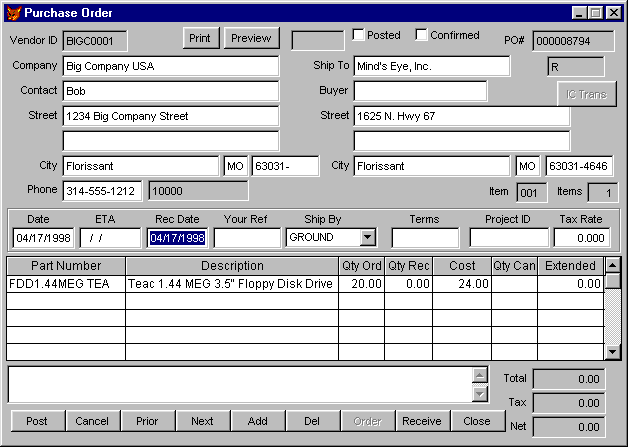This screenshot has width=628, height=447.
Task: Open the Ship By dropdown
Action: (x=367, y=238)
